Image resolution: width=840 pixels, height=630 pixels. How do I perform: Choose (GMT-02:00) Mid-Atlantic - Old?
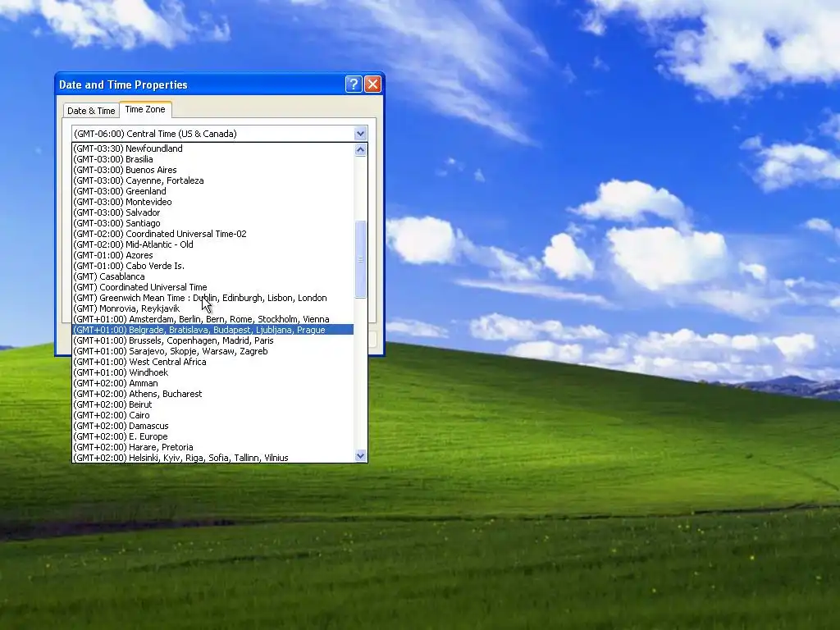click(x=212, y=244)
